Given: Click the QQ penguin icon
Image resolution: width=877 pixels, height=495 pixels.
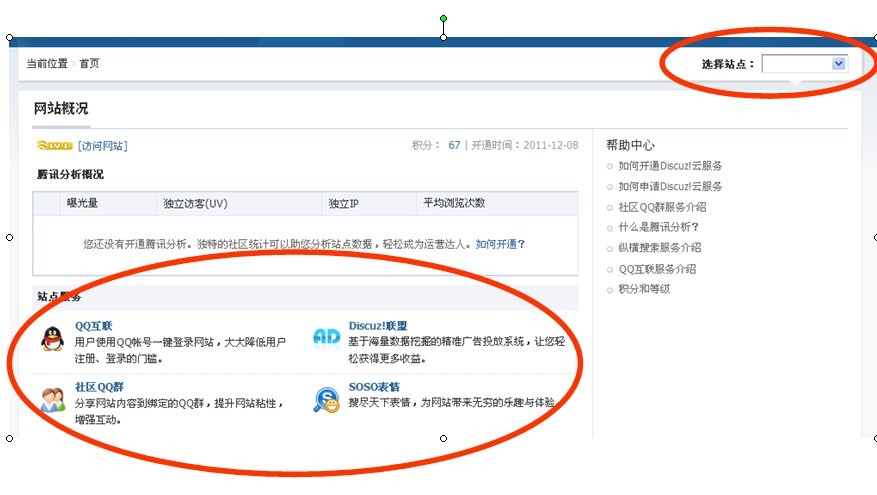Looking at the screenshot, I should click(53, 339).
